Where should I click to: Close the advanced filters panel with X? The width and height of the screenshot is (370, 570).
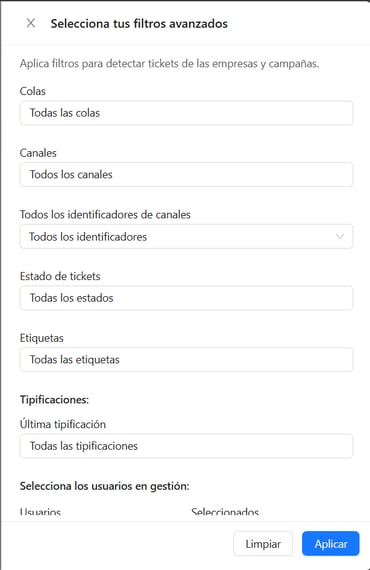tap(31, 23)
